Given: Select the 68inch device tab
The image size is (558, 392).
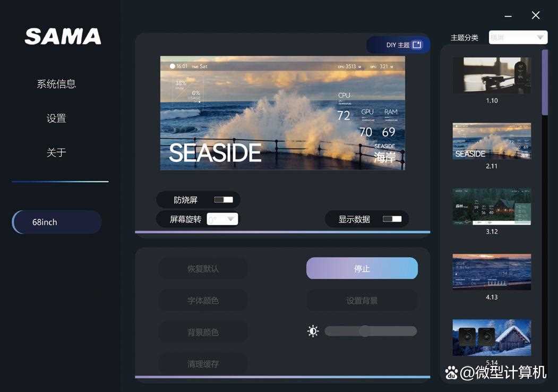Looking at the screenshot, I should (56, 222).
